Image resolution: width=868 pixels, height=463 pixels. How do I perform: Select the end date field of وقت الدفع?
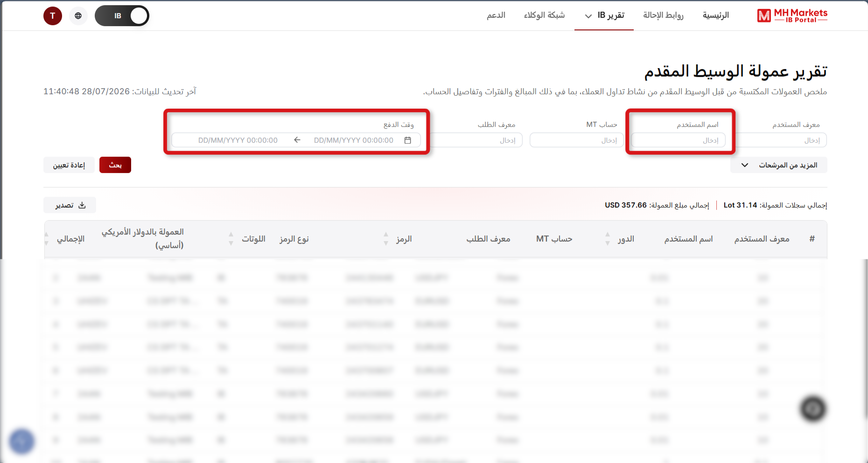point(238,140)
